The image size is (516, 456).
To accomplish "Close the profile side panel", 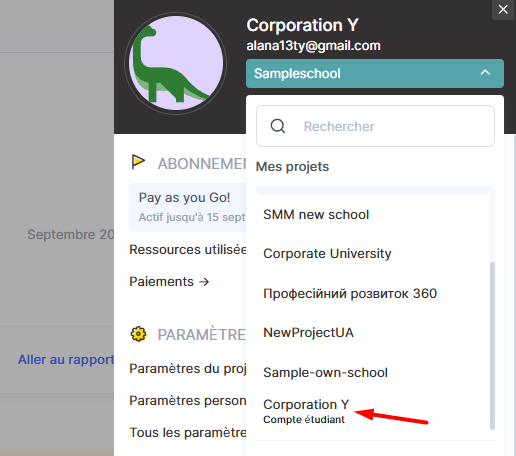I will (x=503, y=9).
